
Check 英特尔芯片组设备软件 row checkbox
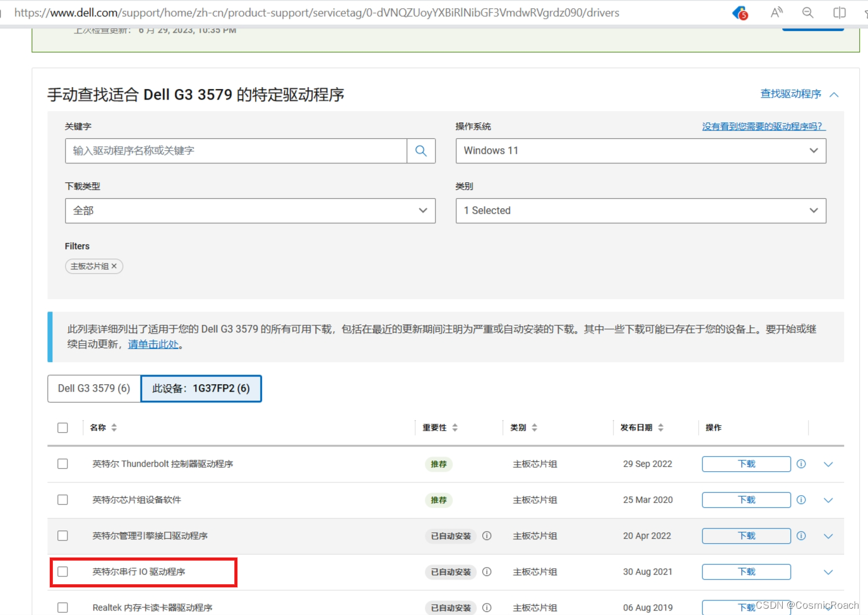[62, 500]
